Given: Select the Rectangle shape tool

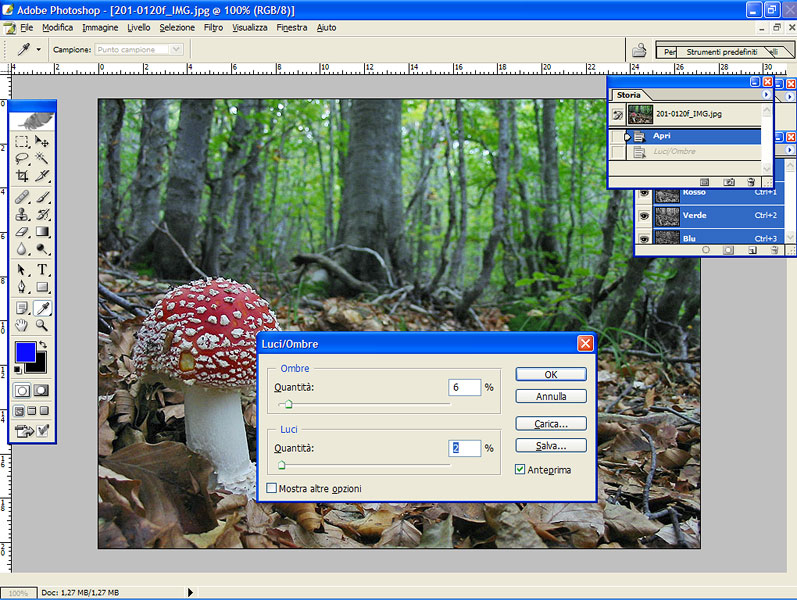Looking at the screenshot, I should point(42,287).
